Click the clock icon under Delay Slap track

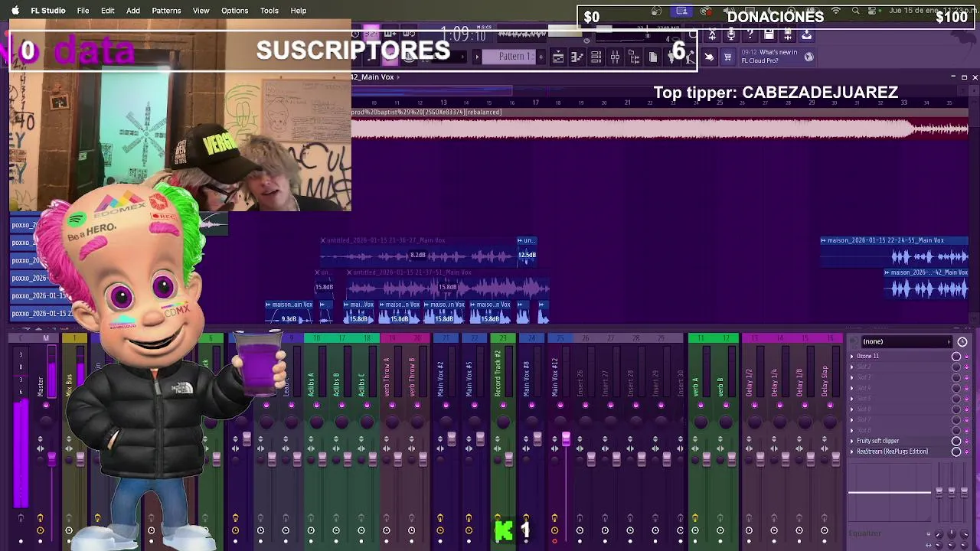pos(825,530)
